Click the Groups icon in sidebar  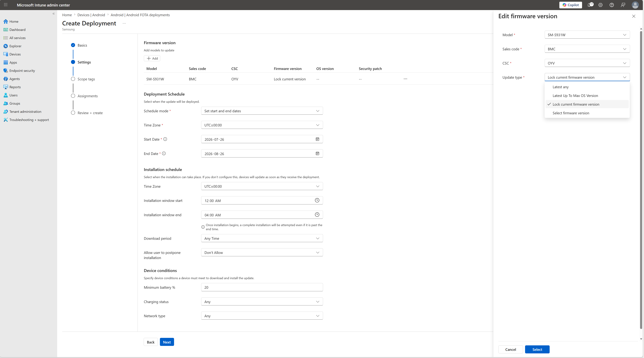[x=5, y=103]
